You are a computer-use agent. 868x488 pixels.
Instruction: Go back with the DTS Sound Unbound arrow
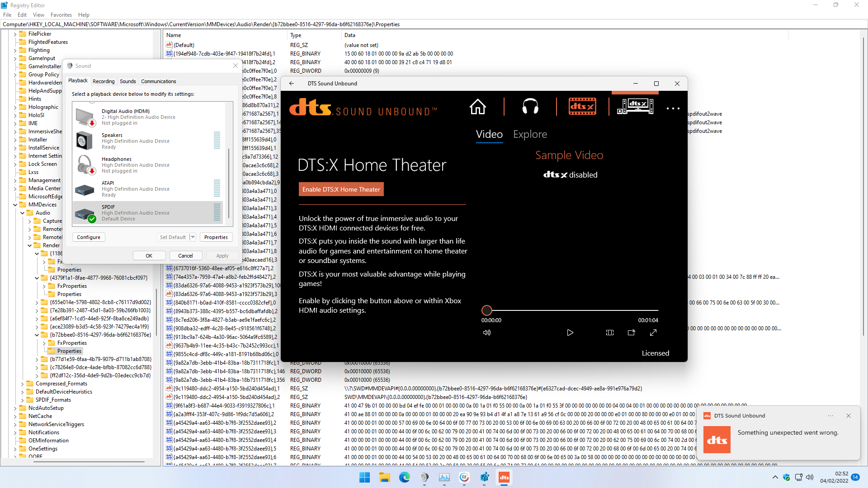point(292,84)
